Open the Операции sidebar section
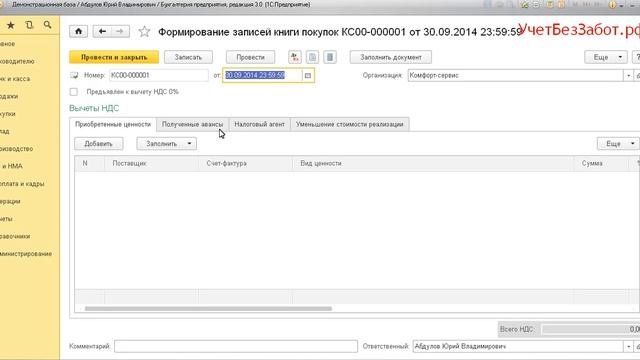 click(x=10, y=202)
